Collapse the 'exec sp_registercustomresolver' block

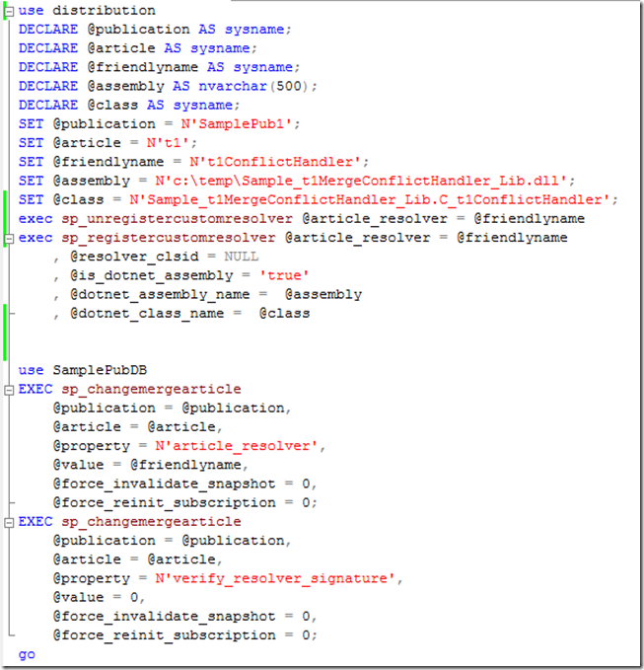tap(9, 239)
